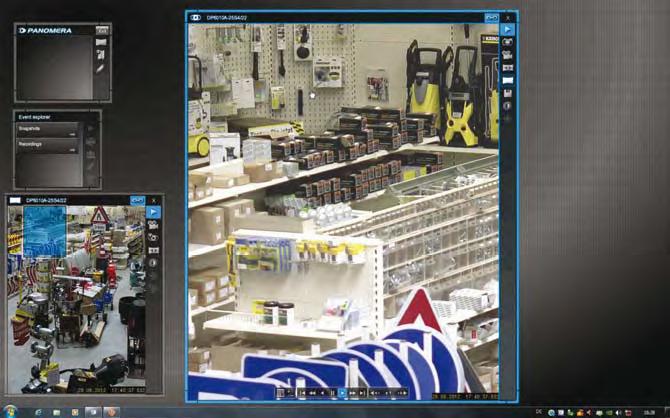
Task: Click the overview camera image thumbnail of the store
Action: pyautogui.click(x=76, y=299)
